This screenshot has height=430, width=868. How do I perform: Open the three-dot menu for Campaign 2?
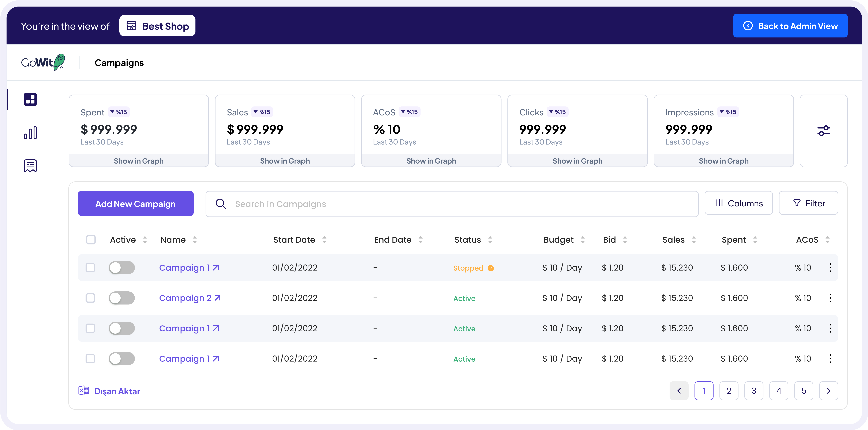(x=830, y=298)
